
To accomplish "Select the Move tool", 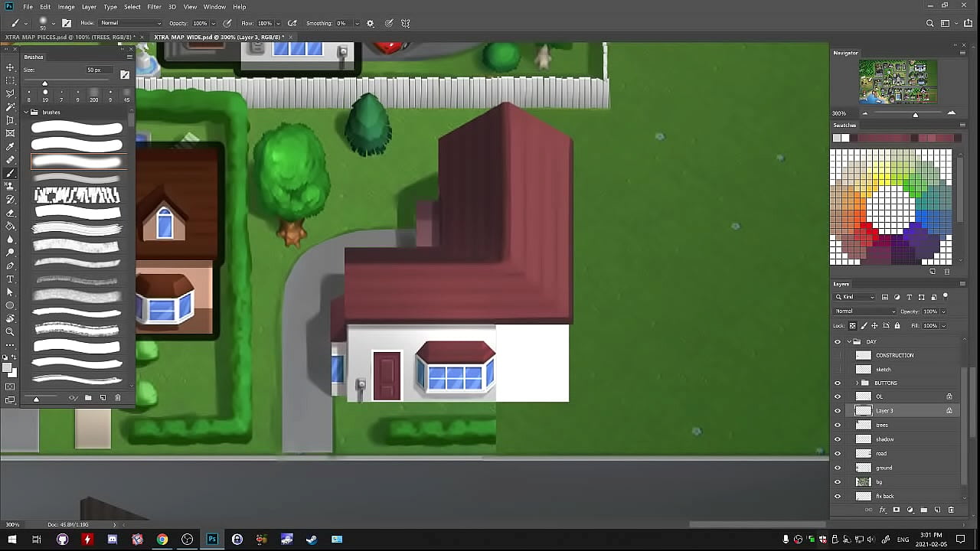I will 10,67.
